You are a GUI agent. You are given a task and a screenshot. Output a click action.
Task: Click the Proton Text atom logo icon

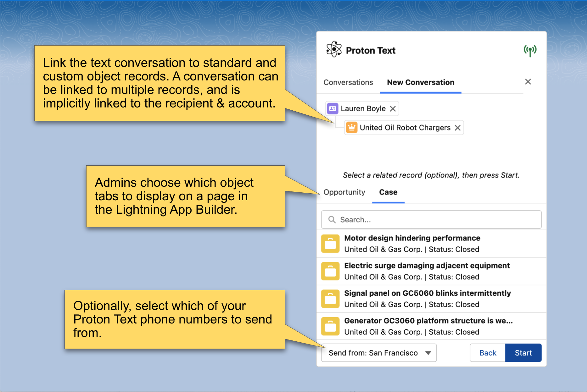[333, 50]
